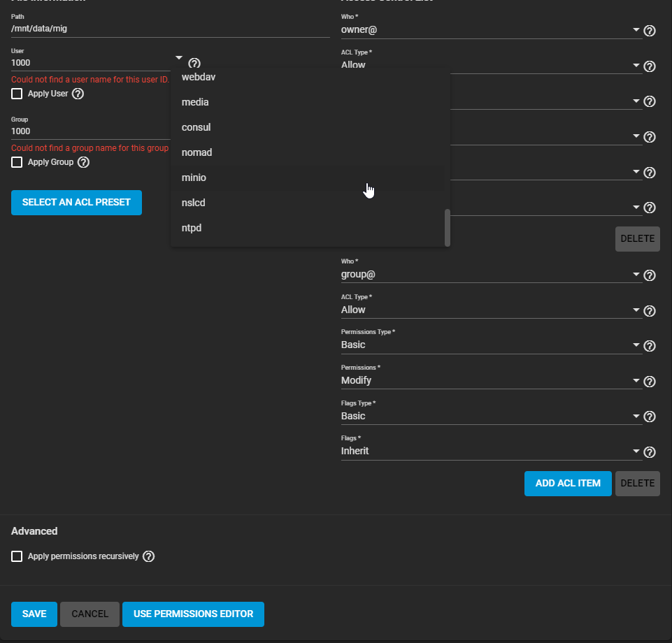Click the Add ACL Item button

point(568,484)
